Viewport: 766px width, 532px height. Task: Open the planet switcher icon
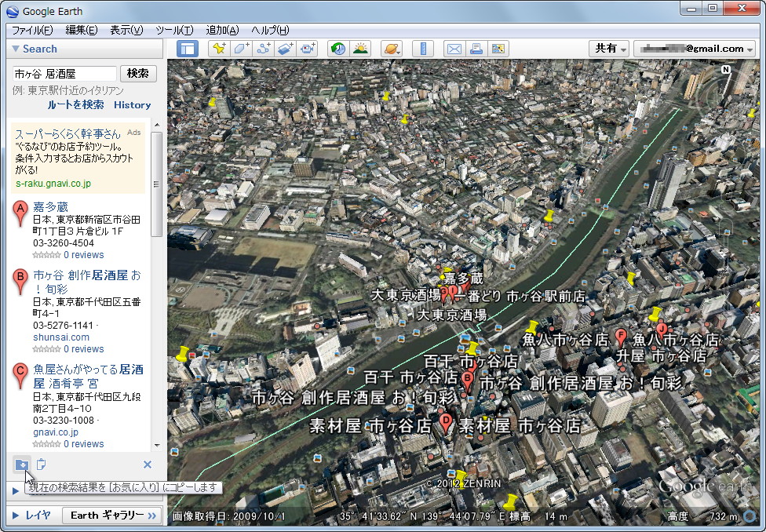point(392,49)
